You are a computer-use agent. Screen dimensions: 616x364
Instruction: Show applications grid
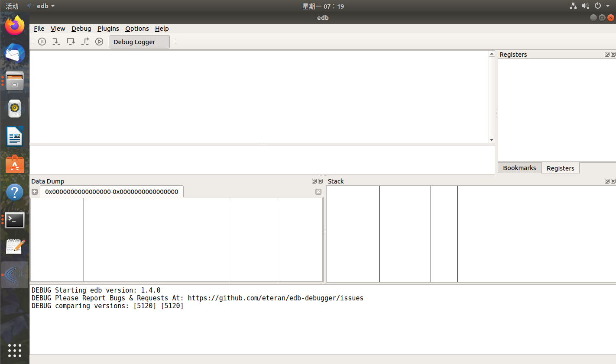tap(15, 351)
